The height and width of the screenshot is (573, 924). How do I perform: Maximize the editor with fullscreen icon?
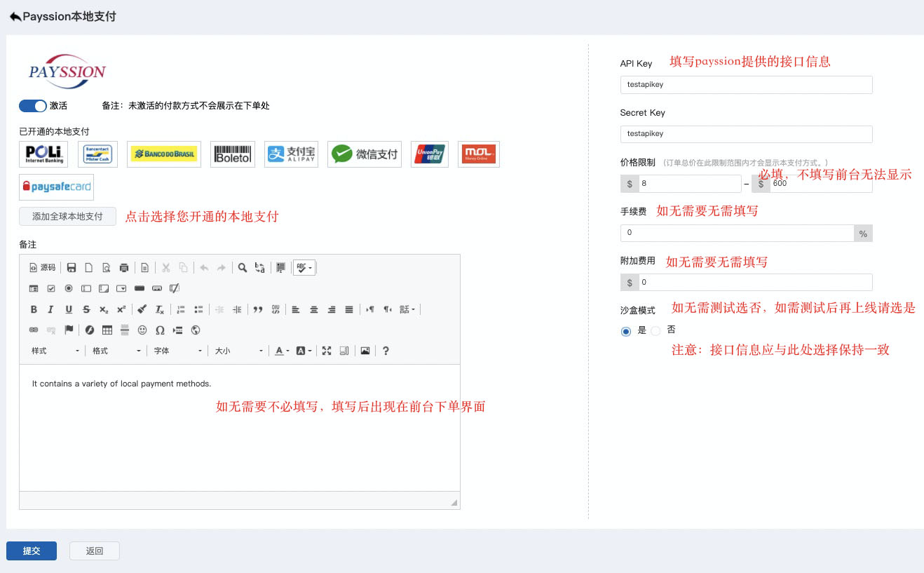pos(327,351)
